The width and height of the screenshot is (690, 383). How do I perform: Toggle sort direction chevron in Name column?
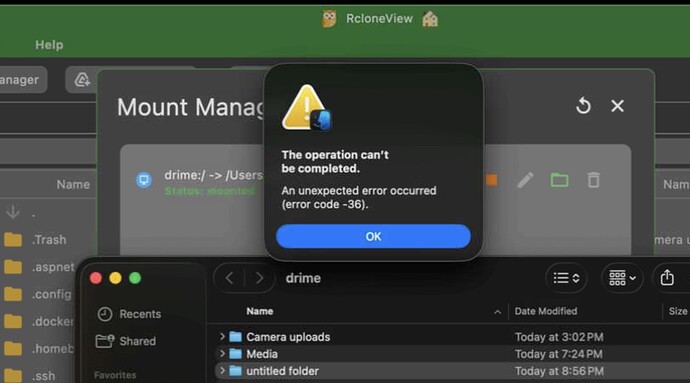[x=497, y=312]
